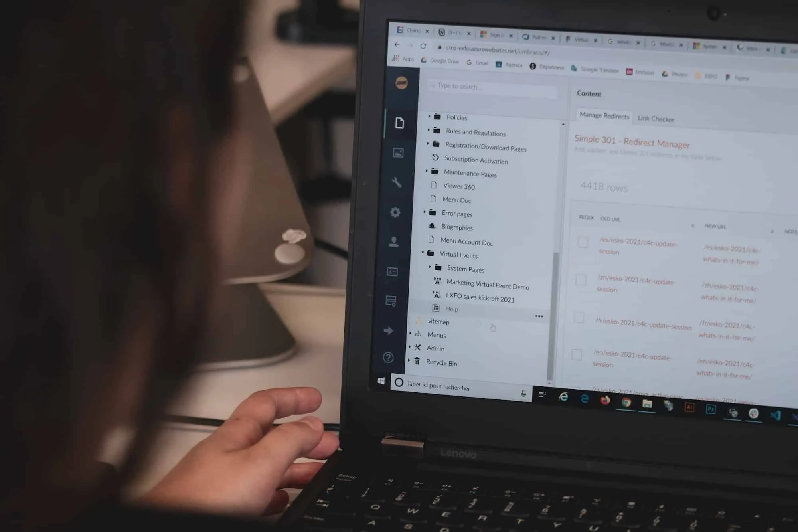Click the search input field
Viewport: 798px width, 532px height.
492,87
